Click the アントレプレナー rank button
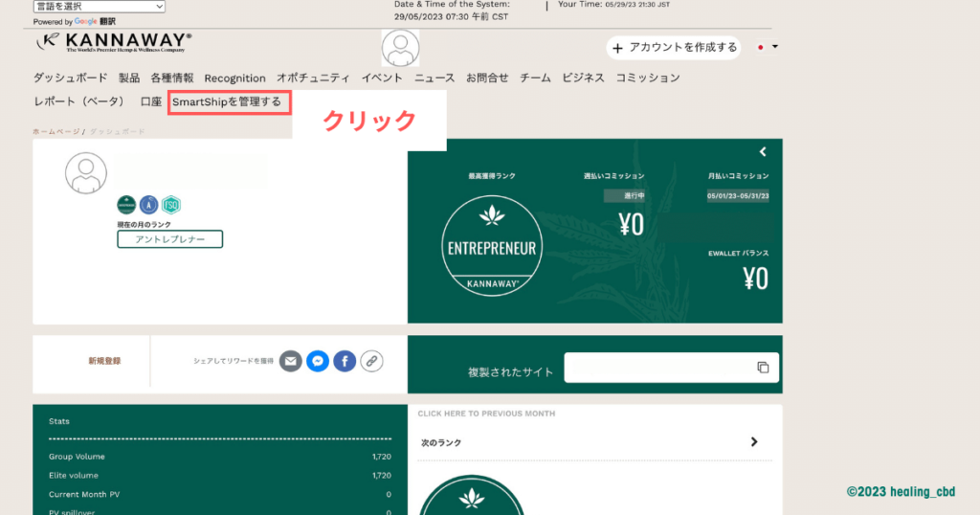The height and width of the screenshot is (515, 980). (x=169, y=239)
